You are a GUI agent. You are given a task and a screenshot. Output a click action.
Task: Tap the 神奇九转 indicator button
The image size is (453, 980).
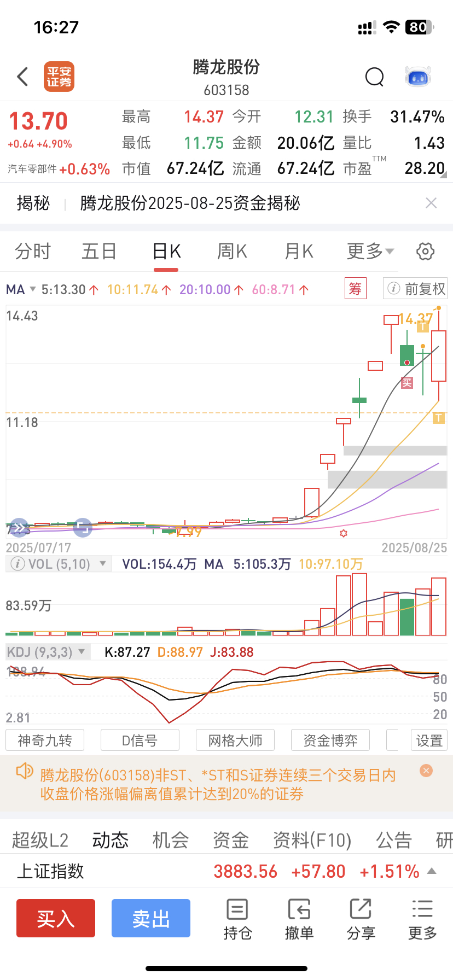[45, 740]
